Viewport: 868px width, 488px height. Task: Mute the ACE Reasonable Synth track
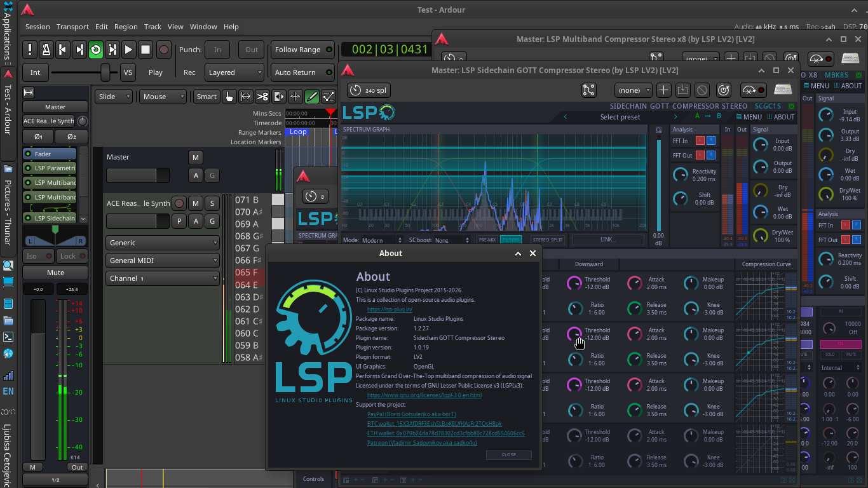196,203
